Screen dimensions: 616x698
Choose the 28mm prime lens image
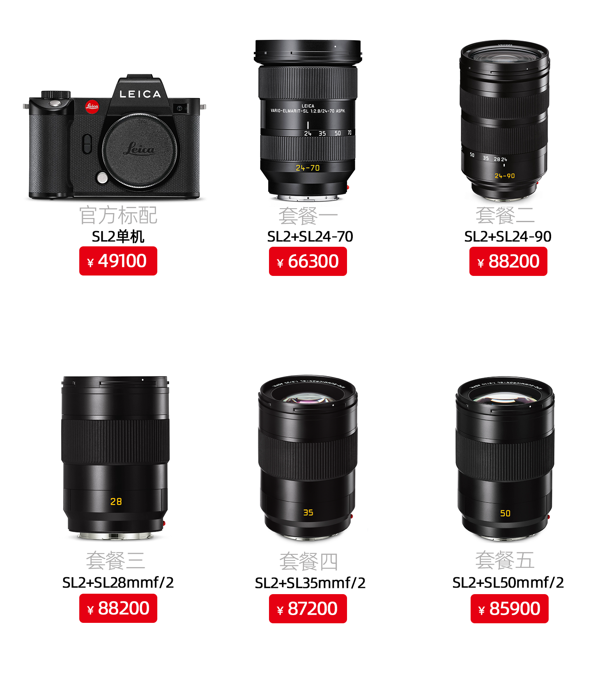click(115, 458)
